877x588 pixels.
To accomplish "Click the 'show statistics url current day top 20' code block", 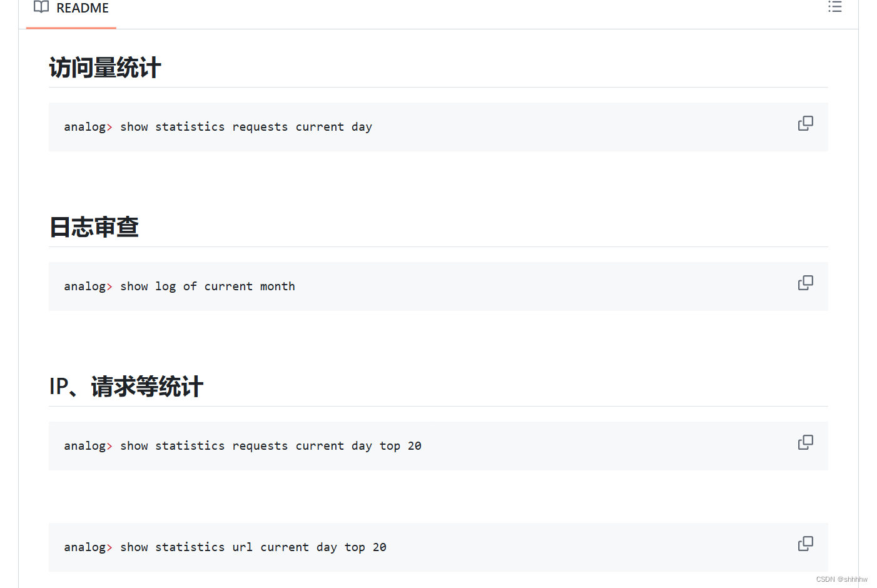I will click(225, 547).
